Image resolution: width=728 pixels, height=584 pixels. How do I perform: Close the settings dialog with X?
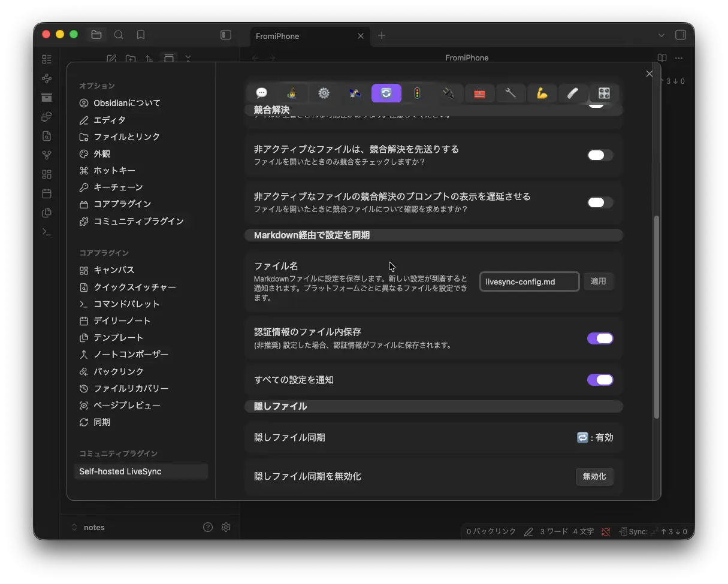point(650,74)
